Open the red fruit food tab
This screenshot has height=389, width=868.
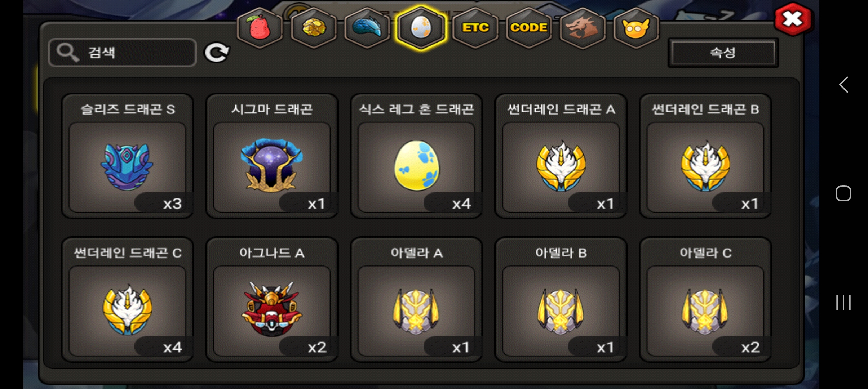(x=260, y=28)
